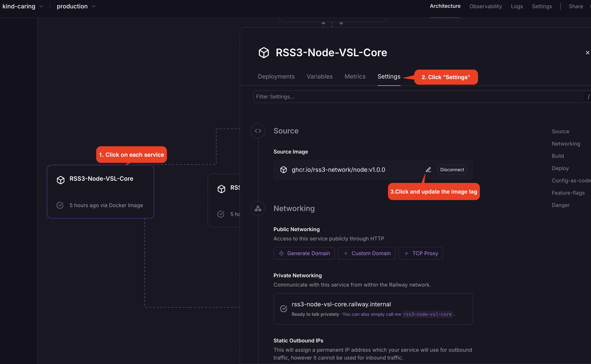Click the TCP Proxy button

421,253
